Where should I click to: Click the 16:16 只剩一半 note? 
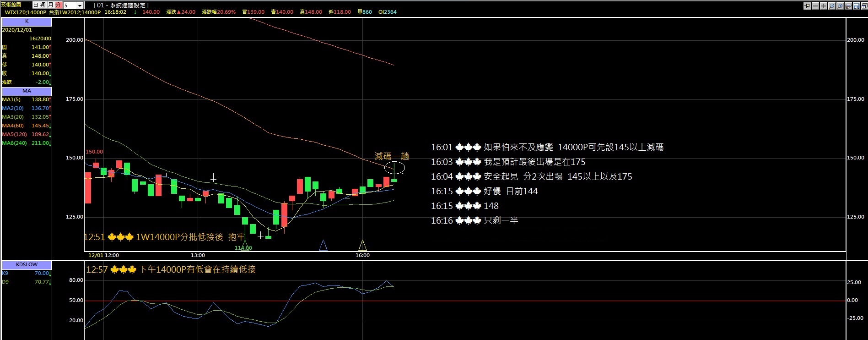(474, 220)
